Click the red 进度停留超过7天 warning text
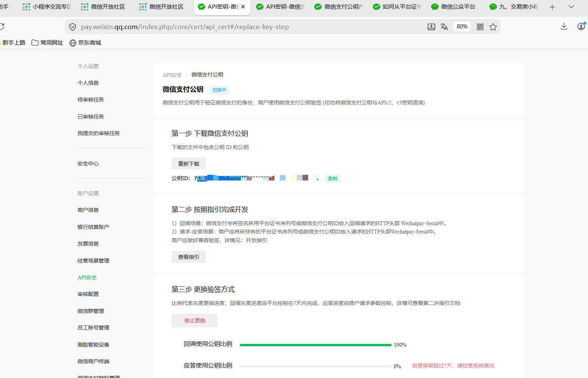The height and width of the screenshot is (378, 588). click(453, 366)
